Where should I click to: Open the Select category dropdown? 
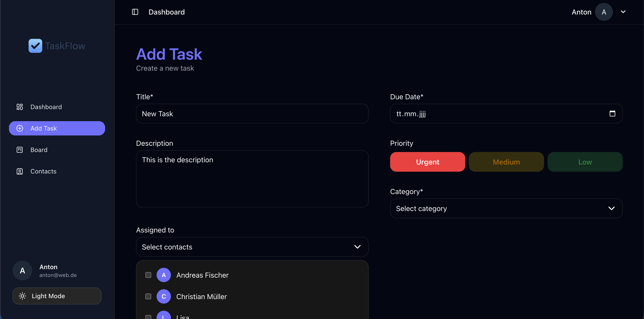coord(506,208)
